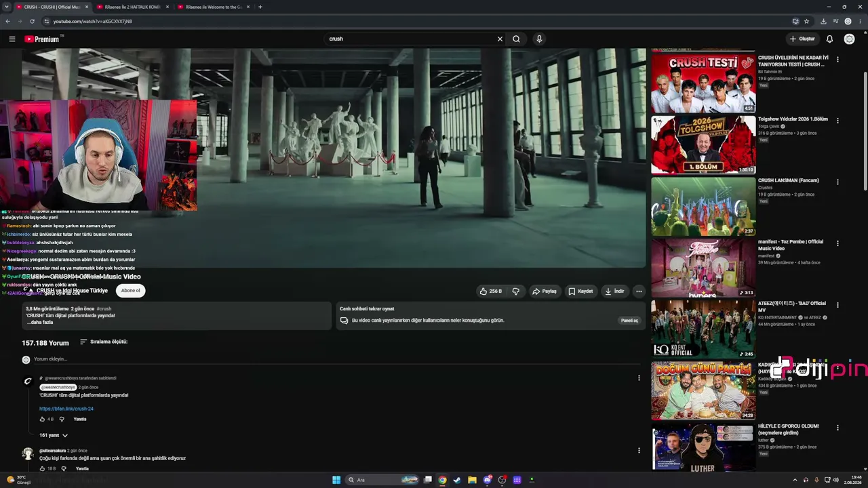Open the bfan.link/crush-24 link
Screen dimensions: 868x488
pos(66,409)
